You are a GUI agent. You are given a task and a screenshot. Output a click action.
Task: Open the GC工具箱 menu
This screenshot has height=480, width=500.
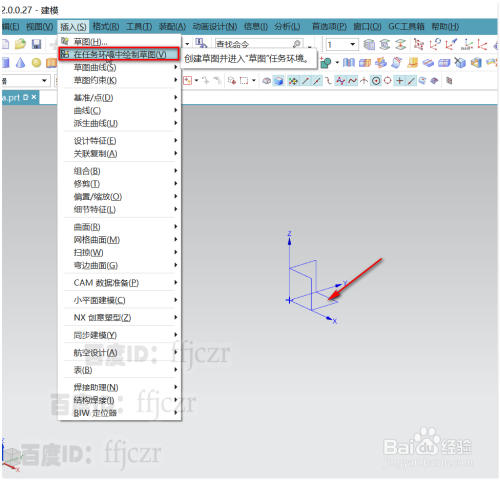406,26
